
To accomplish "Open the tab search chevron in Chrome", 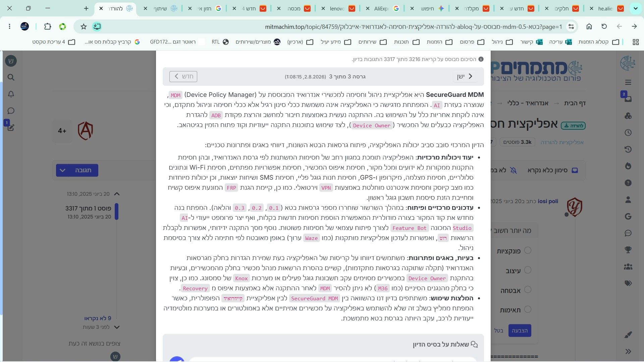I will coord(636,8).
